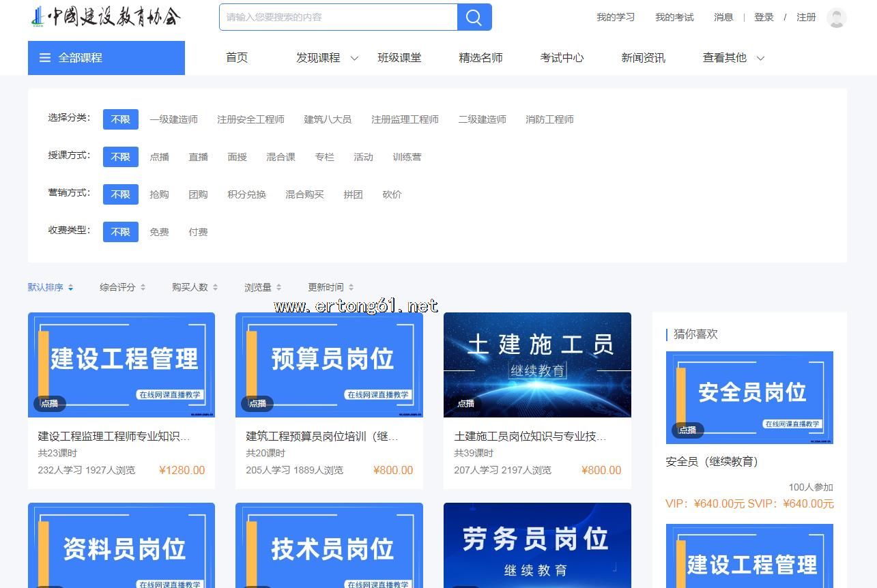877x588 pixels.
Task: Sort by 综合评分 arrow icon
Action: point(143,288)
